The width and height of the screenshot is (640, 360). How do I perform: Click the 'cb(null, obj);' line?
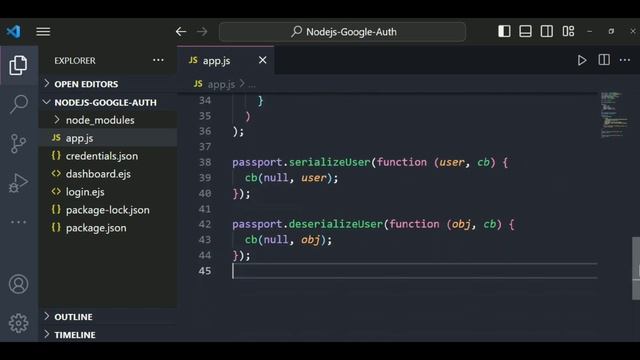click(288, 240)
